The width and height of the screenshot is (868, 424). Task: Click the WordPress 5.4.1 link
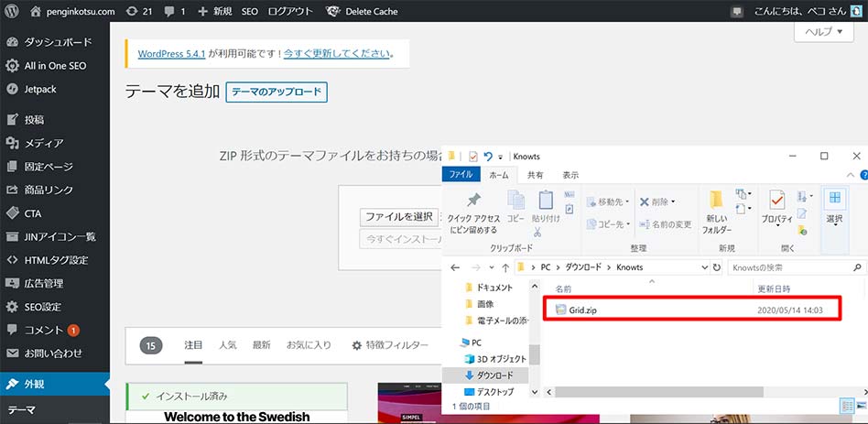[171, 54]
